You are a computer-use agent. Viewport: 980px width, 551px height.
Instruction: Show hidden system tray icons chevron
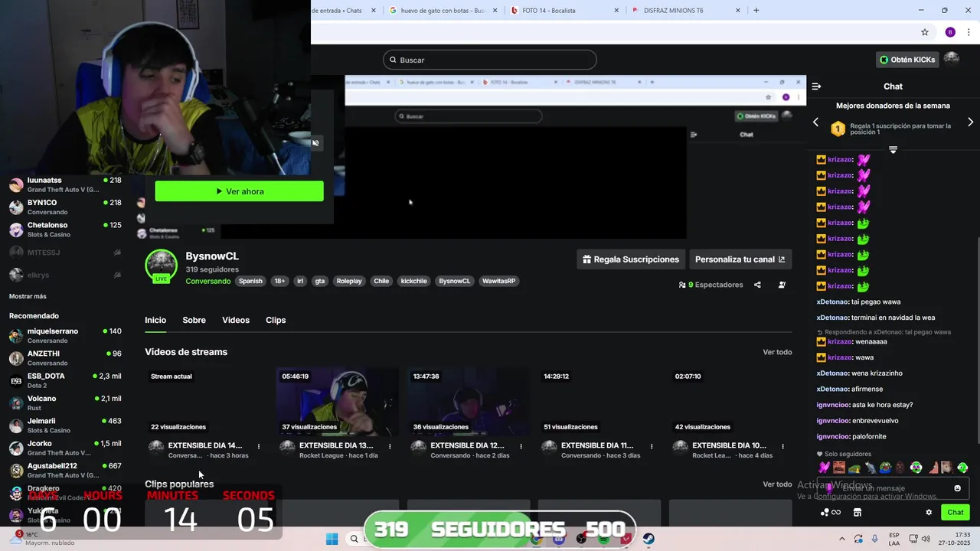tap(842, 539)
